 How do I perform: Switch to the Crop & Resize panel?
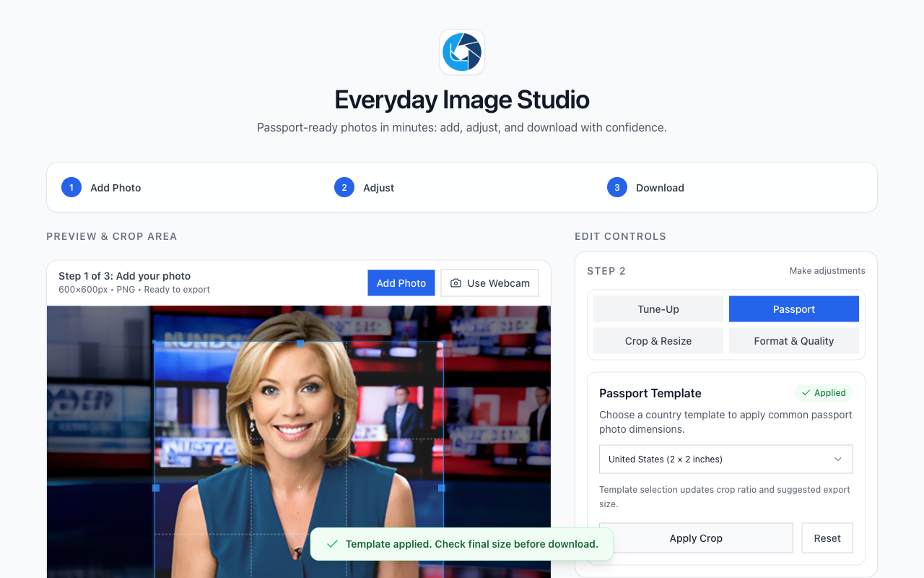click(x=658, y=340)
